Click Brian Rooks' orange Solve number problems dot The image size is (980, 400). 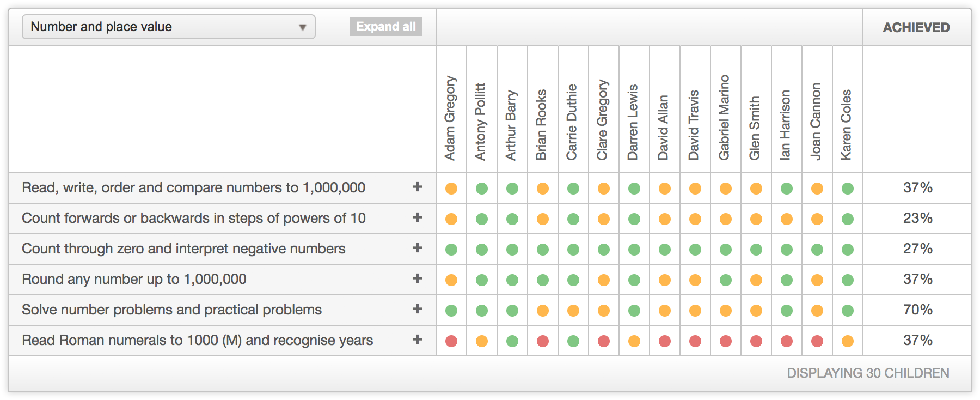click(543, 311)
